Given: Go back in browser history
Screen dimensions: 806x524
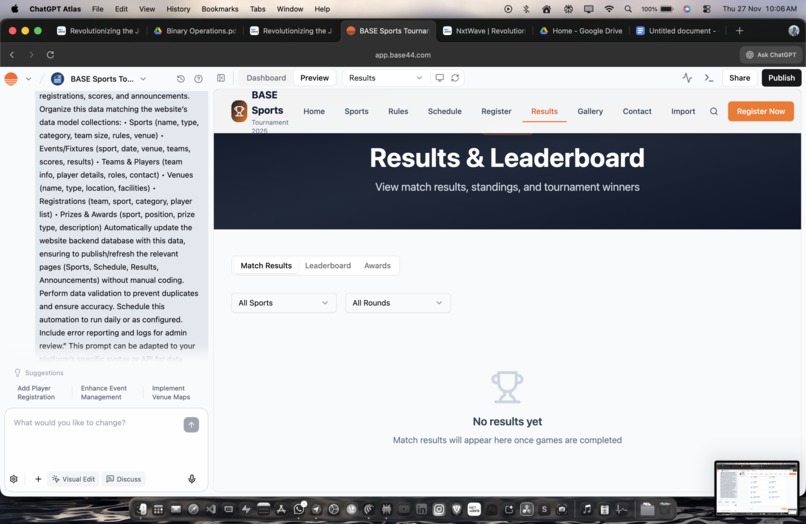Looking at the screenshot, I should 12,55.
